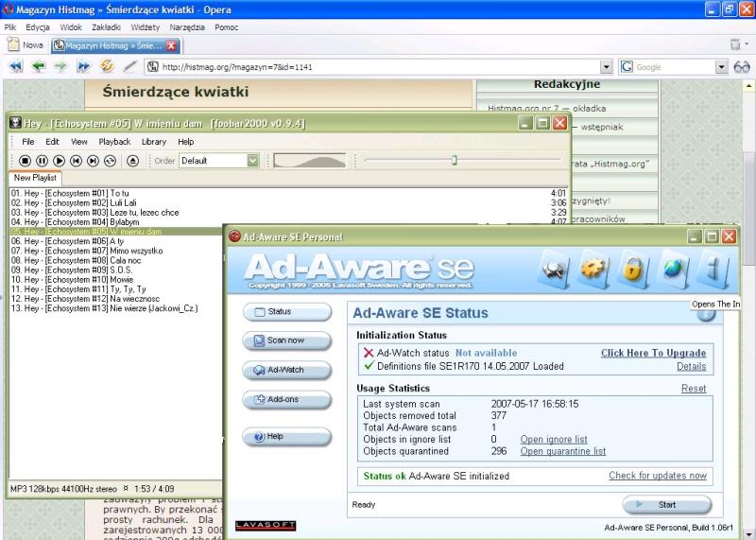Open the File menu in foobar2000
Screen dimensions: 756x540
pos(28,142)
